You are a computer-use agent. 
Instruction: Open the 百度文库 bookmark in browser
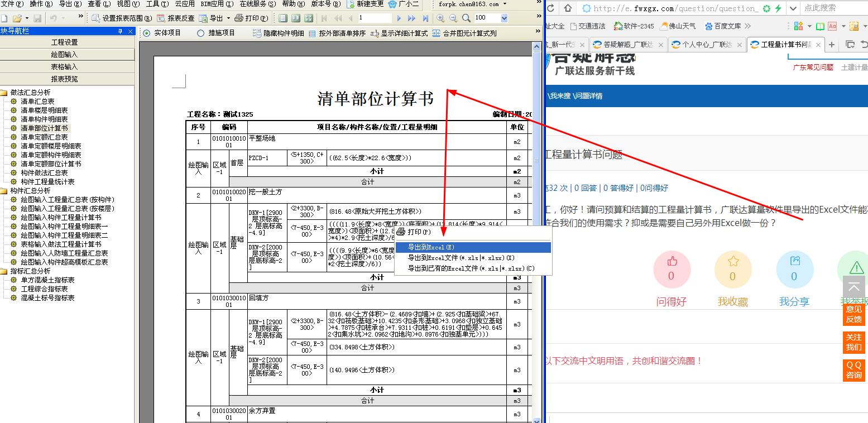[723, 26]
